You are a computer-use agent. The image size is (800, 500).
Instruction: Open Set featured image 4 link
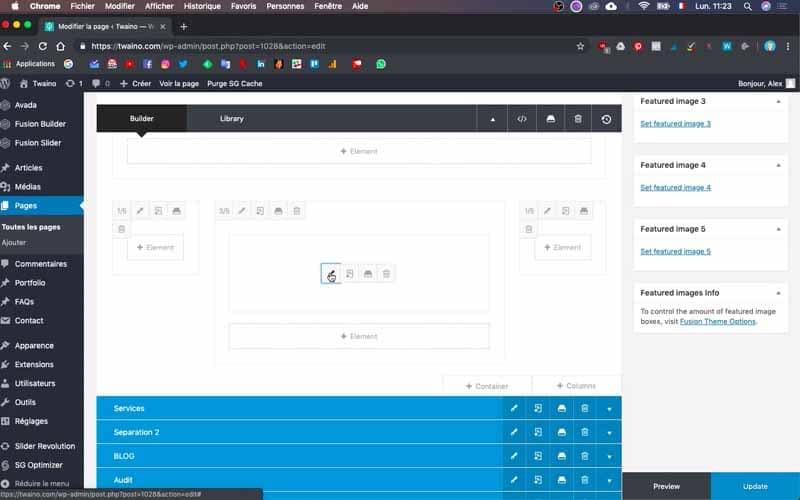pyautogui.click(x=675, y=187)
